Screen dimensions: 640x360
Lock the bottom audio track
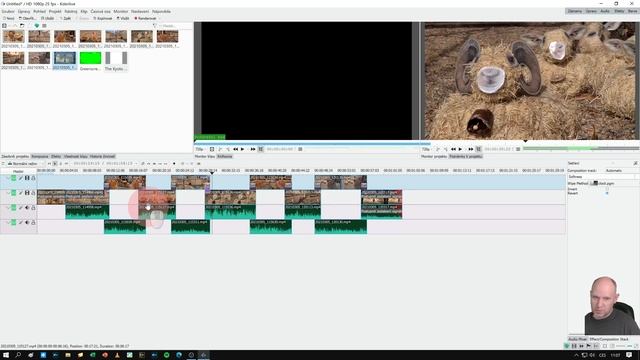coord(33,222)
